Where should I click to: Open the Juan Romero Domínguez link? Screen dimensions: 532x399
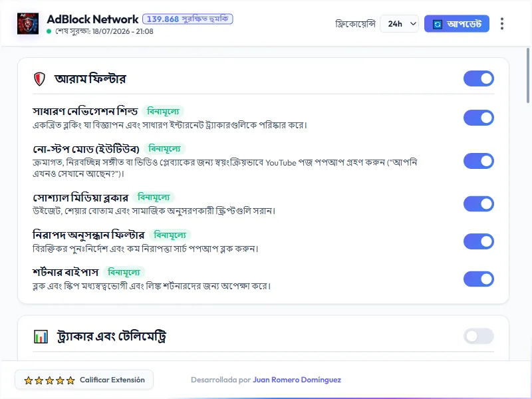[x=297, y=380]
